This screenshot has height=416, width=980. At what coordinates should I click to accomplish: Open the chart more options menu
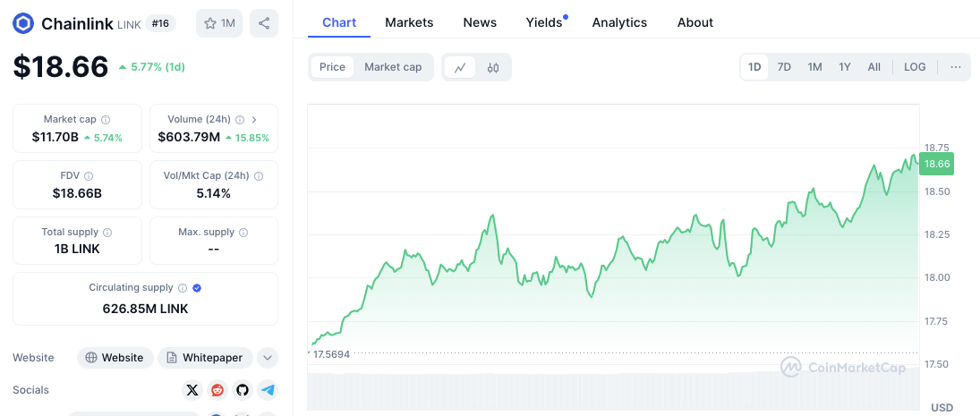[956, 67]
